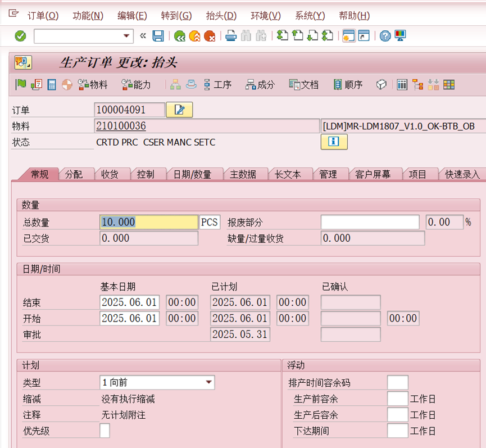Click the orange-white circle status icon
This screenshot has width=486, height=448.
click(x=67, y=84)
